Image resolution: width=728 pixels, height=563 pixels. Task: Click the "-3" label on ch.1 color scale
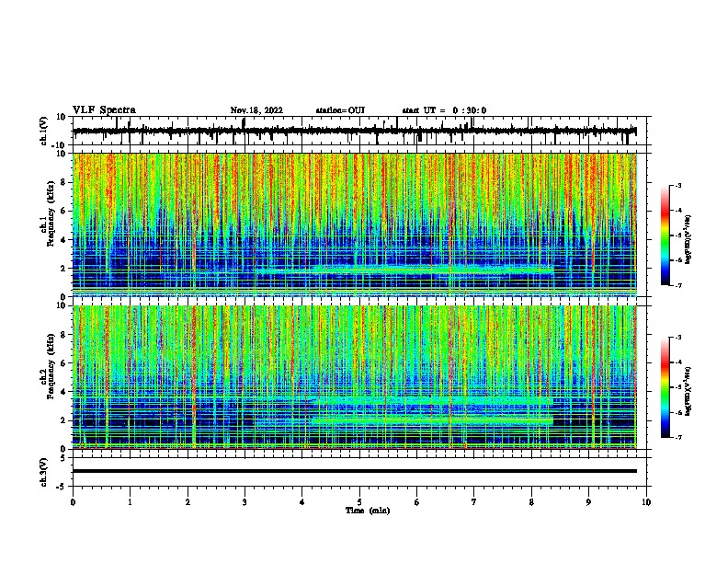click(x=677, y=186)
